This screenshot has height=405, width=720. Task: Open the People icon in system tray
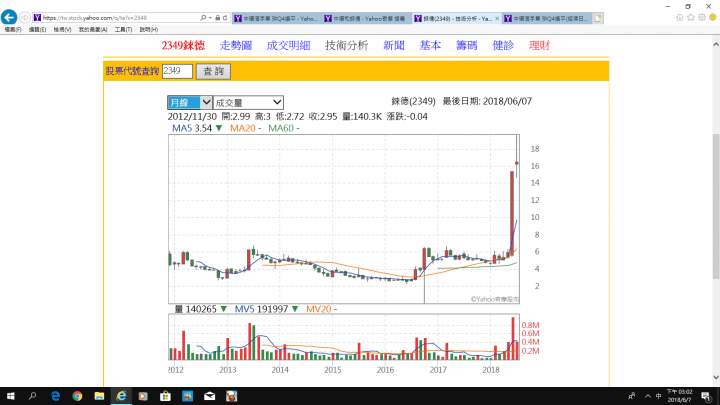click(x=632, y=396)
